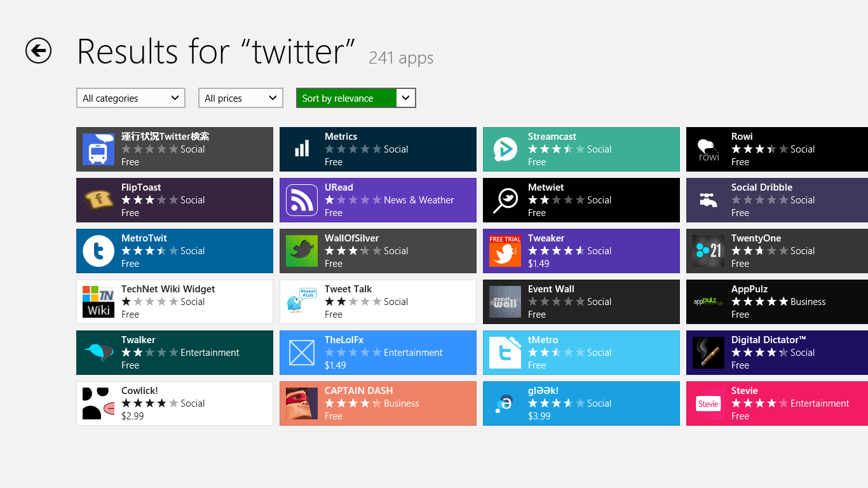Click the Digital Dictator cigar icon
Image resolution: width=868 pixels, height=488 pixels.
[x=709, y=353]
